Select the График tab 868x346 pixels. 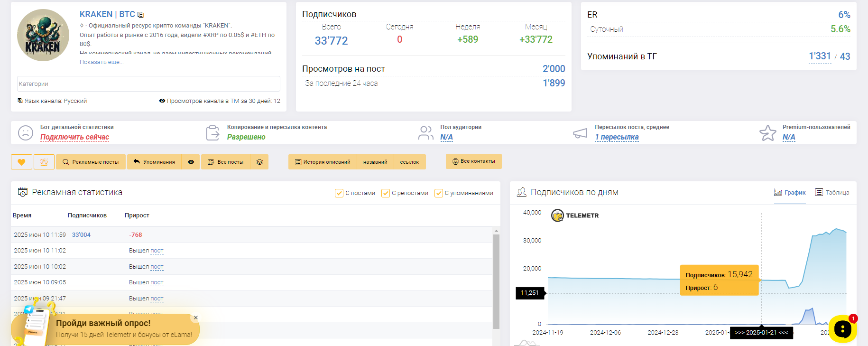tap(790, 192)
